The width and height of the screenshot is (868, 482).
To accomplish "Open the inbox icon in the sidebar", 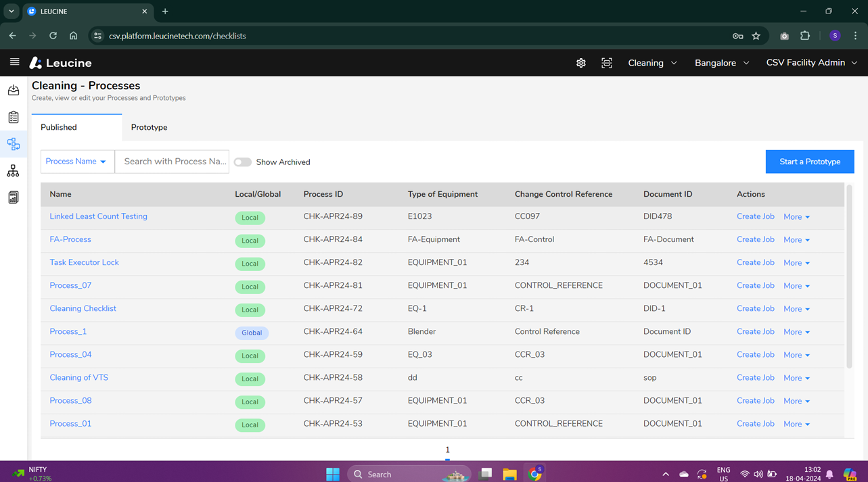I will tap(14, 90).
